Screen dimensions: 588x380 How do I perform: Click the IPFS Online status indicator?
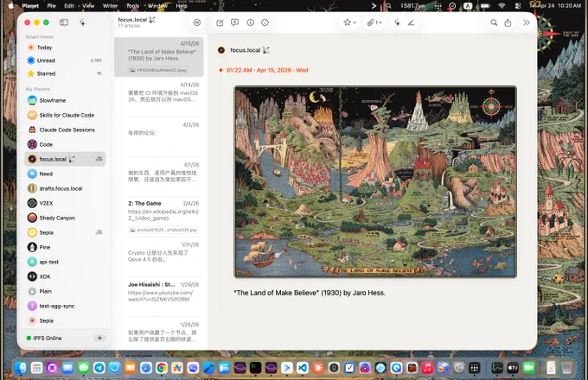tap(44, 338)
